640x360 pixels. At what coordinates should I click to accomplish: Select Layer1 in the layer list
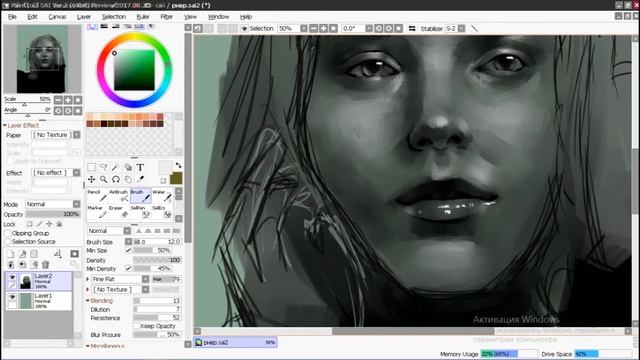coord(39,301)
